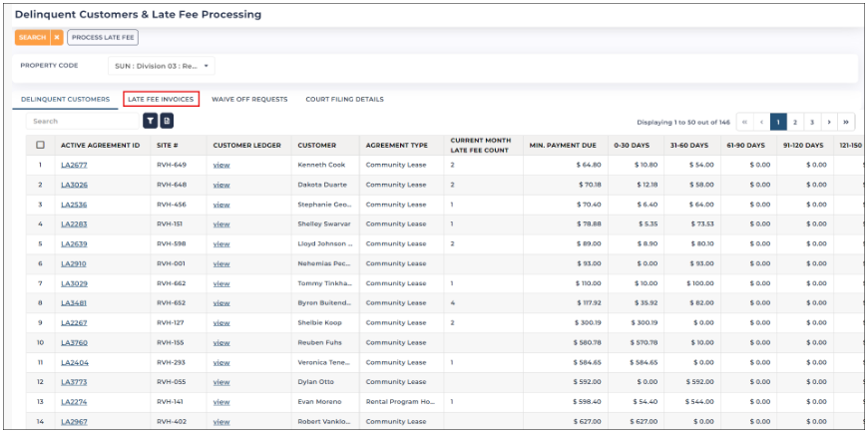868x434 pixels.
Task: View customer ledger for Shelley Swarvar
Action: tap(221, 224)
